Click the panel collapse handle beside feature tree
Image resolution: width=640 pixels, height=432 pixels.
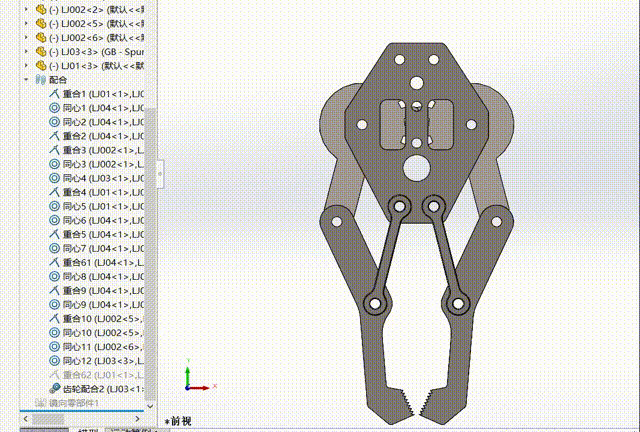pos(160,174)
